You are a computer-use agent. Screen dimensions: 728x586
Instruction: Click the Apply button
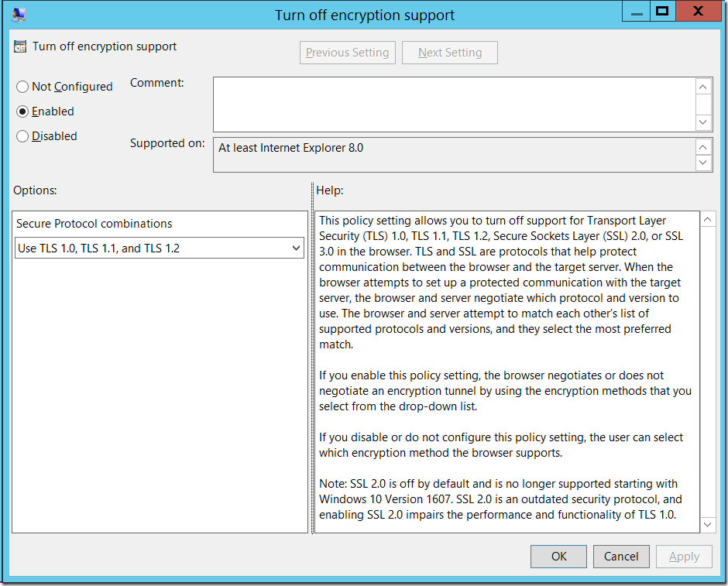[x=684, y=556]
